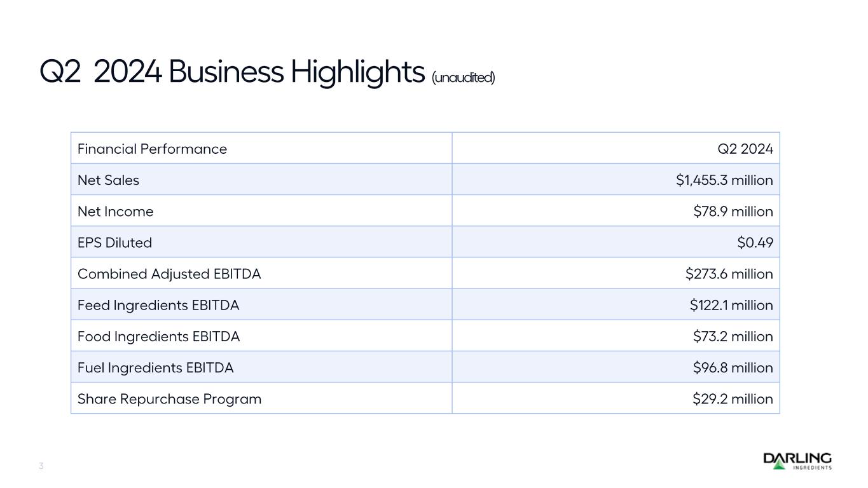Select the $96.8 million value
868x488 pixels.
pos(733,368)
